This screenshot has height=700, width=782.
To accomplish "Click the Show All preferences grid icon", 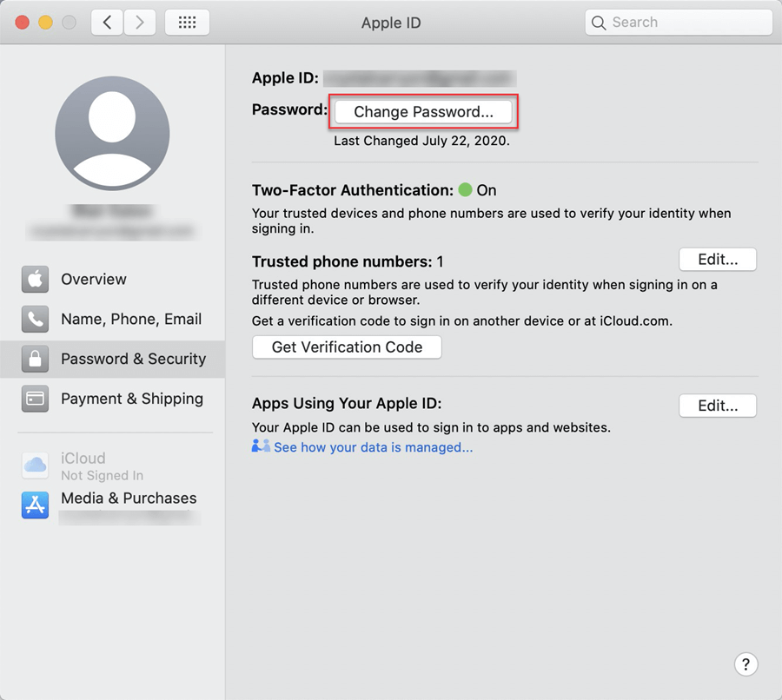I will point(187,22).
